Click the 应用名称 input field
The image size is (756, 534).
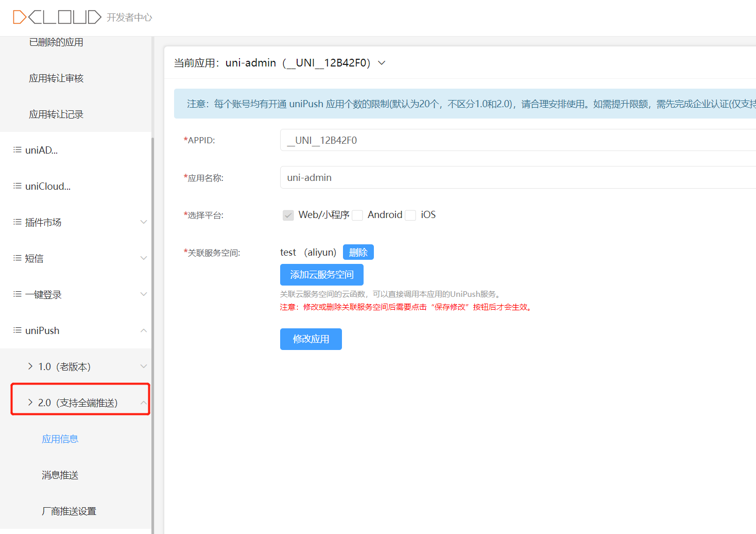[518, 177]
